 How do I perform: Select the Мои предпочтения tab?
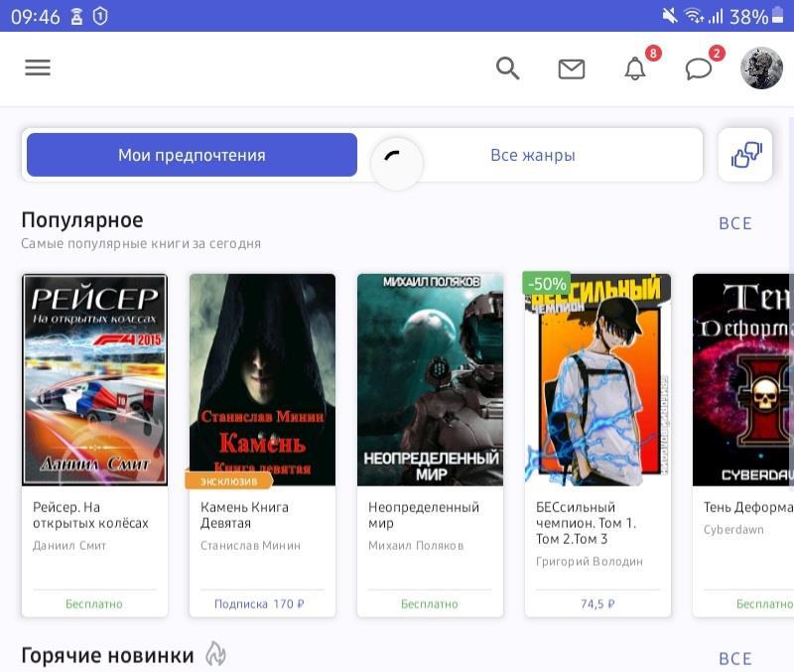[192, 155]
